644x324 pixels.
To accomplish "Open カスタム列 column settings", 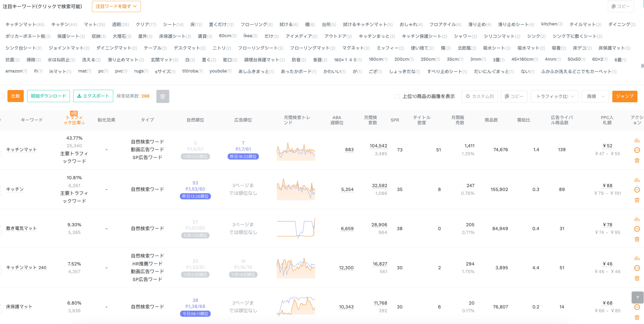I will pos(479,97).
